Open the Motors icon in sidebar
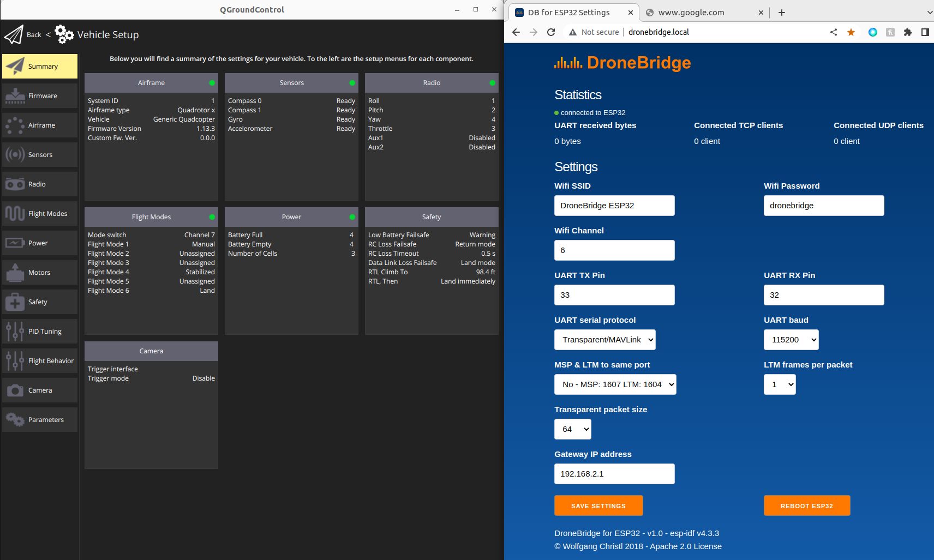The height and width of the screenshot is (560, 934). point(15,273)
